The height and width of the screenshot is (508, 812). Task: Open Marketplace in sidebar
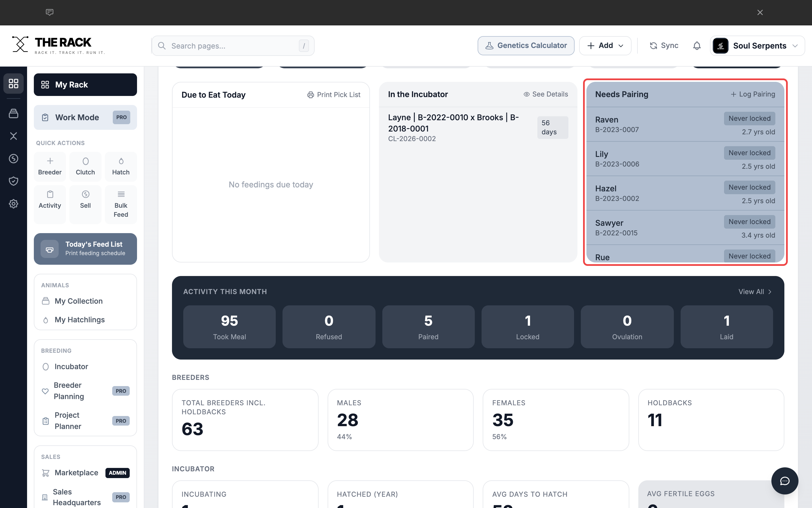[x=85, y=473]
